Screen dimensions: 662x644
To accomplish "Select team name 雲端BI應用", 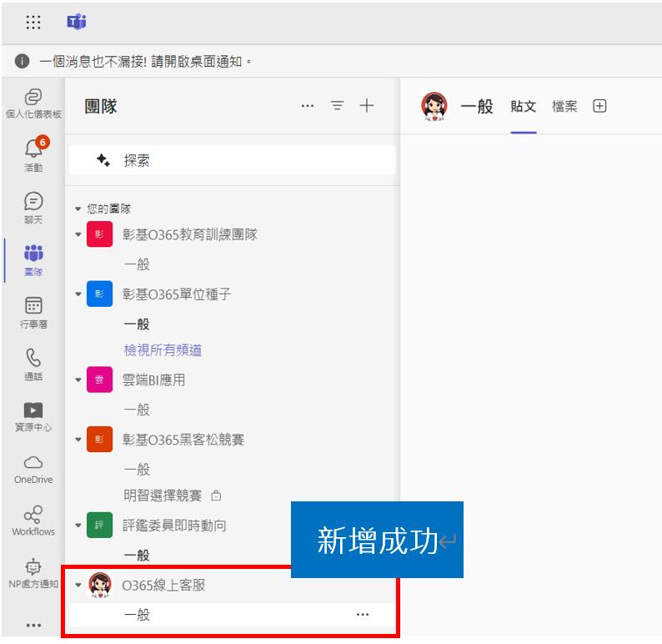I will coord(153,380).
